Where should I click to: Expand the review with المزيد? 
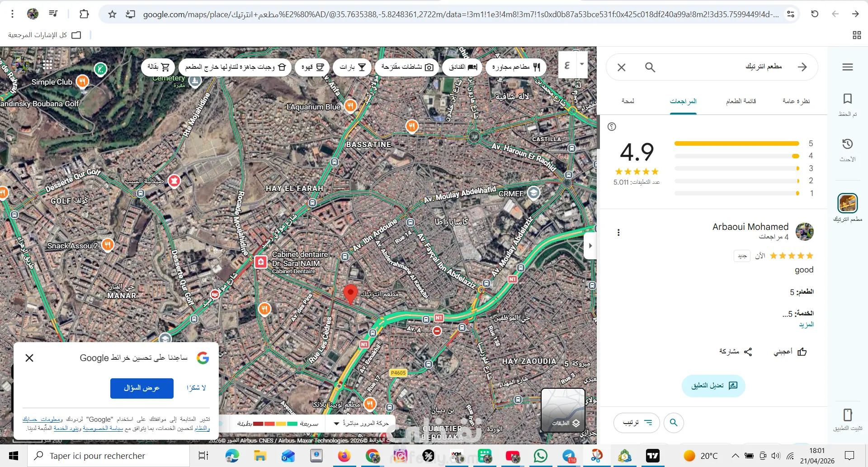tap(806, 324)
